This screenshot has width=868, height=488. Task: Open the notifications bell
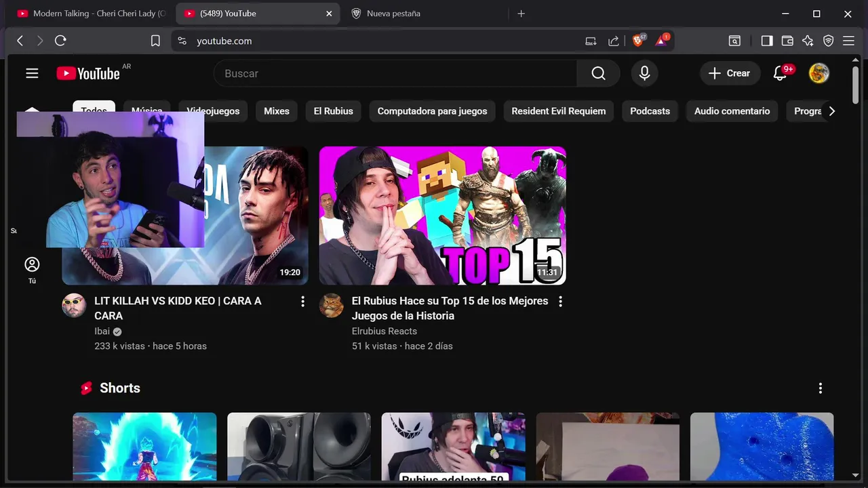click(x=781, y=73)
